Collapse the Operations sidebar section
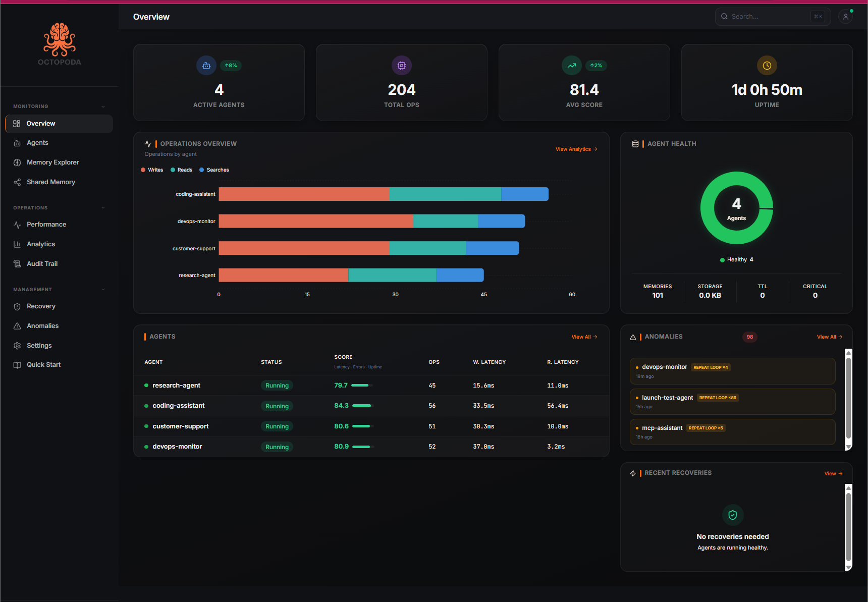The width and height of the screenshot is (868, 602). (x=103, y=207)
